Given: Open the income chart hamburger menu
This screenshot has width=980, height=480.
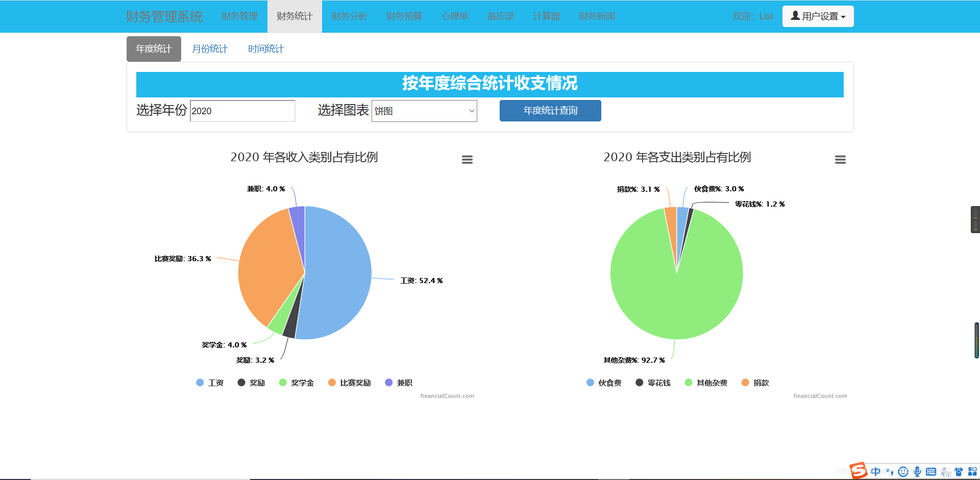Looking at the screenshot, I should tap(467, 159).
